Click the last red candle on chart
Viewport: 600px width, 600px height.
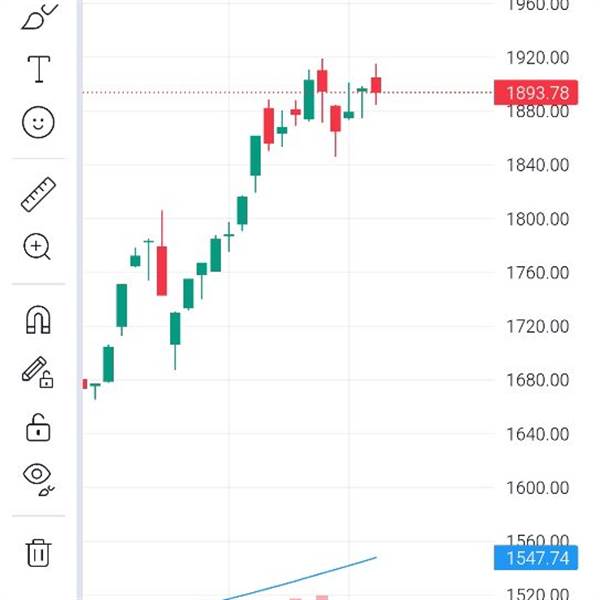pyautogui.click(x=376, y=85)
